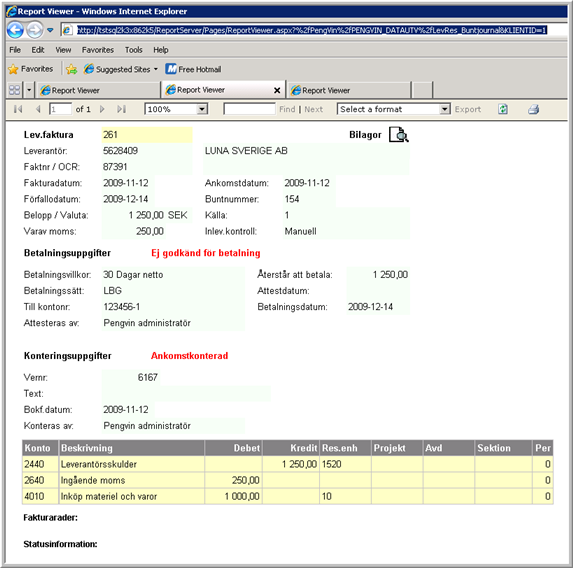Click the browser Back arrow button
The image size is (573, 568).
(x=15, y=30)
